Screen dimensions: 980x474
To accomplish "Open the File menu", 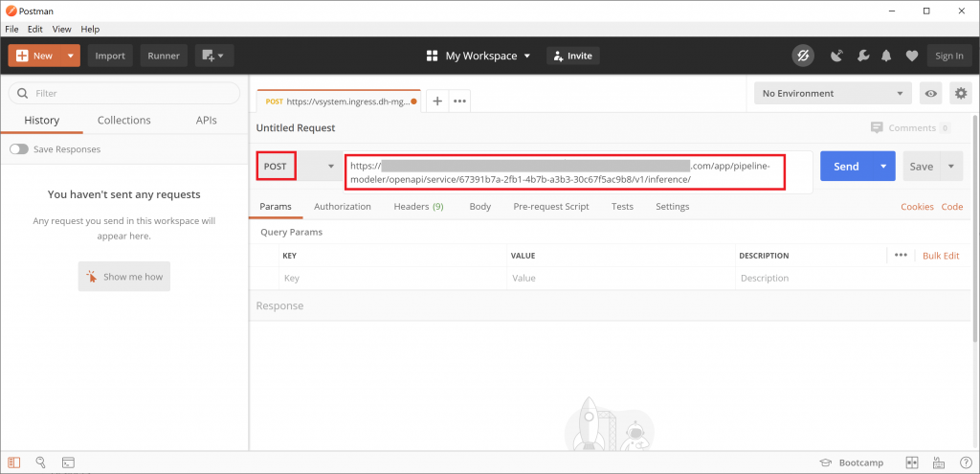I will pyautogui.click(x=11, y=29).
